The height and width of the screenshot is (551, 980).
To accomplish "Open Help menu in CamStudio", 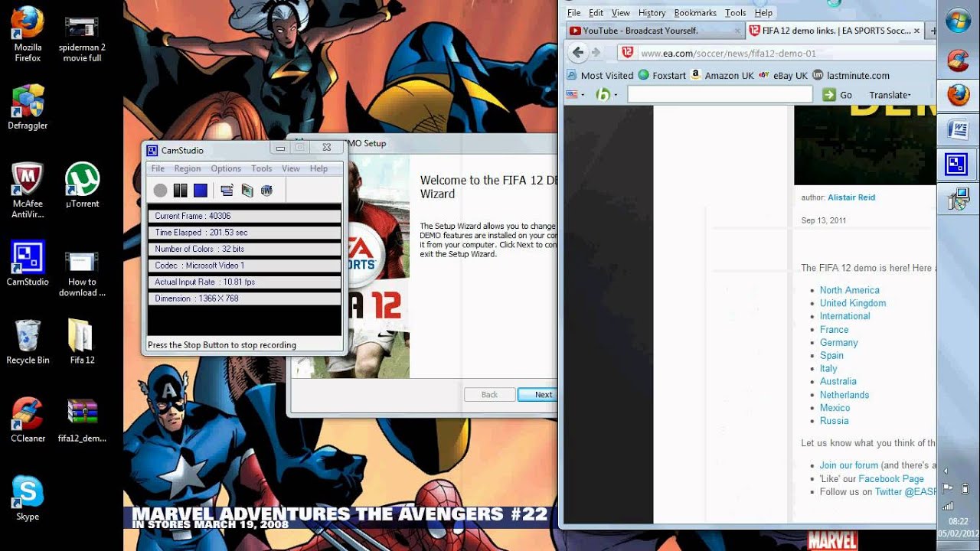I will click(318, 168).
